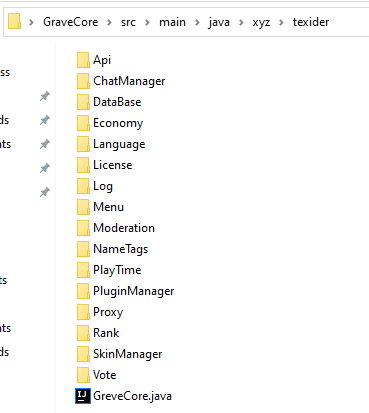
Task: Expand the chevron before GraveCore in path
Action: coord(31,23)
